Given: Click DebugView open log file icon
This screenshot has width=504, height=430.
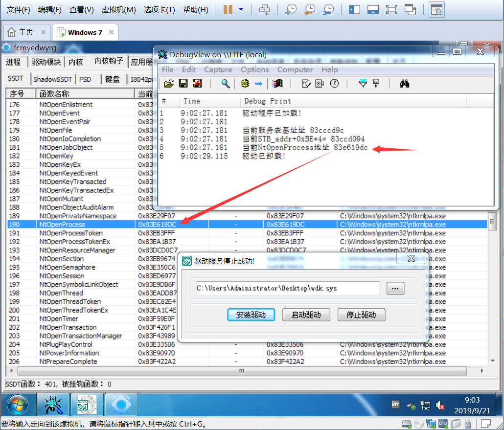Looking at the screenshot, I should click(x=169, y=84).
